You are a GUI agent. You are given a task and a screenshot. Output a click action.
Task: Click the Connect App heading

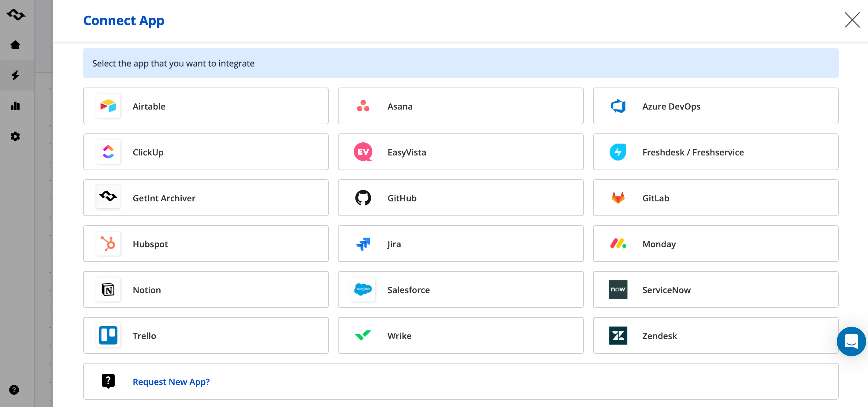point(124,20)
